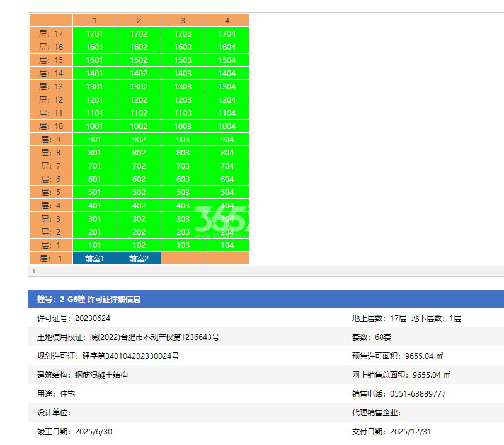Click the 套数: 68套 entry
This screenshot has width=504, height=445.
(x=372, y=337)
